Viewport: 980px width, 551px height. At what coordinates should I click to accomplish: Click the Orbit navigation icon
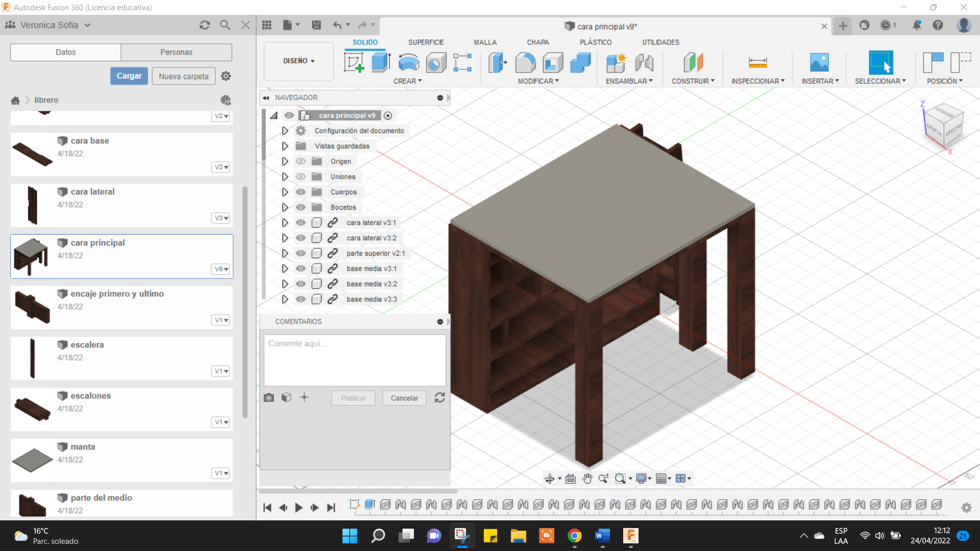pyautogui.click(x=550, y=479)
